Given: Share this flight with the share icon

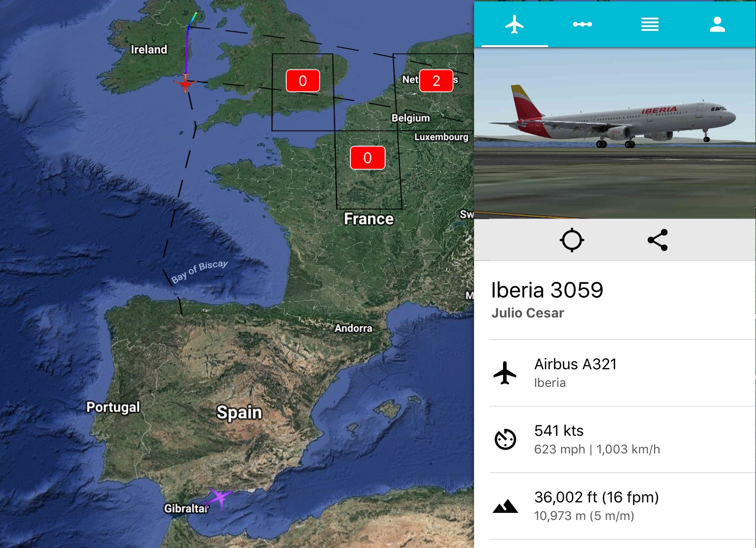Looking at the screenshot, I should [658, 240].
